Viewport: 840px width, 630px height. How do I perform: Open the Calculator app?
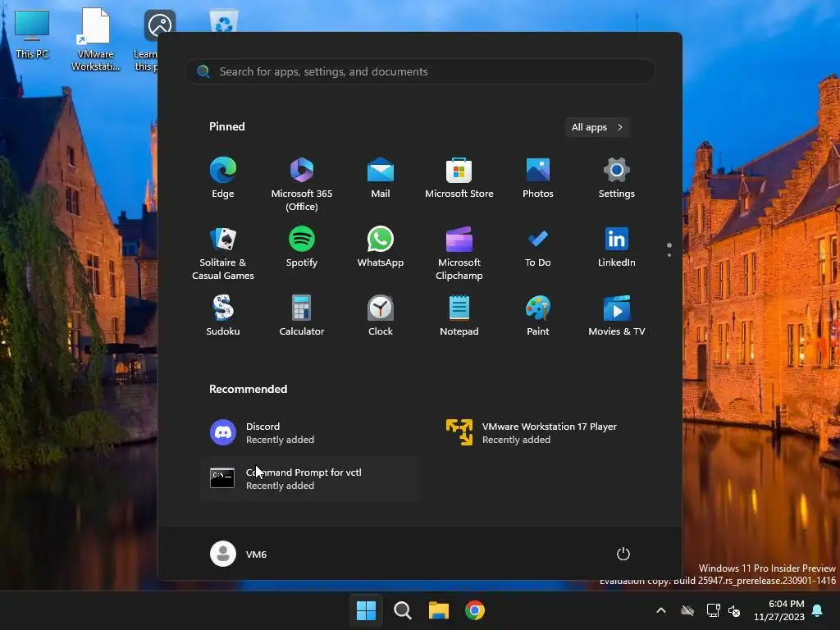tap(302, 316)
